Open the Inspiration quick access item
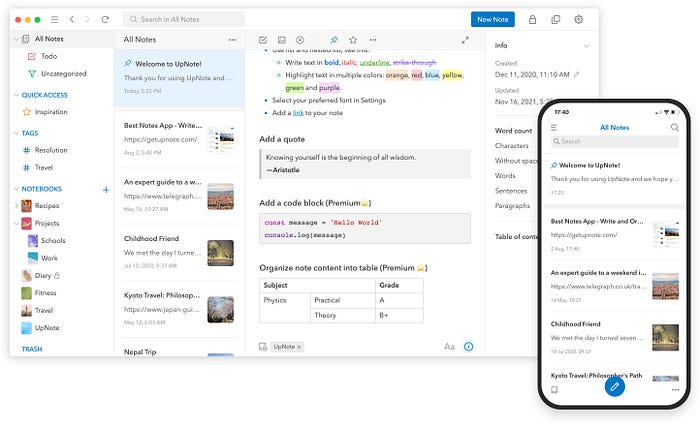Screen dimensions: 700x424 click(51, 112)
